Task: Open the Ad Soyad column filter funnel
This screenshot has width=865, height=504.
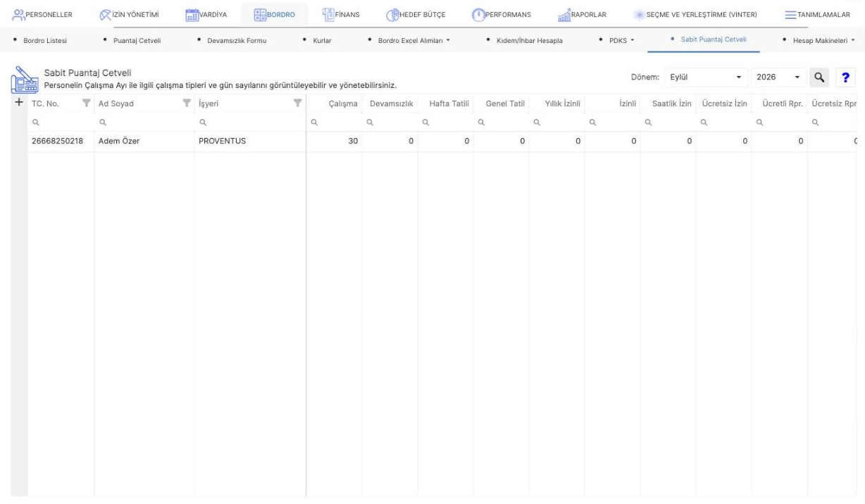Action: 187,104
